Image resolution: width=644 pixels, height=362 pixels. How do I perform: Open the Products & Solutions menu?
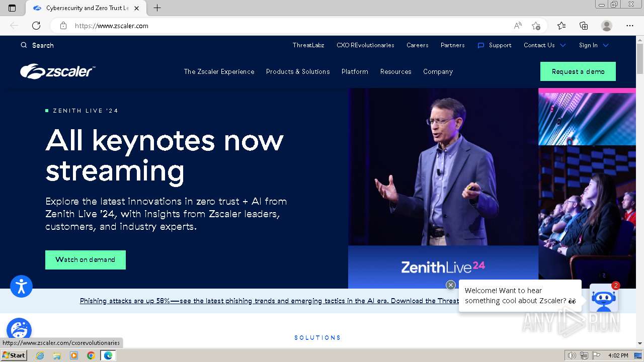298,72
